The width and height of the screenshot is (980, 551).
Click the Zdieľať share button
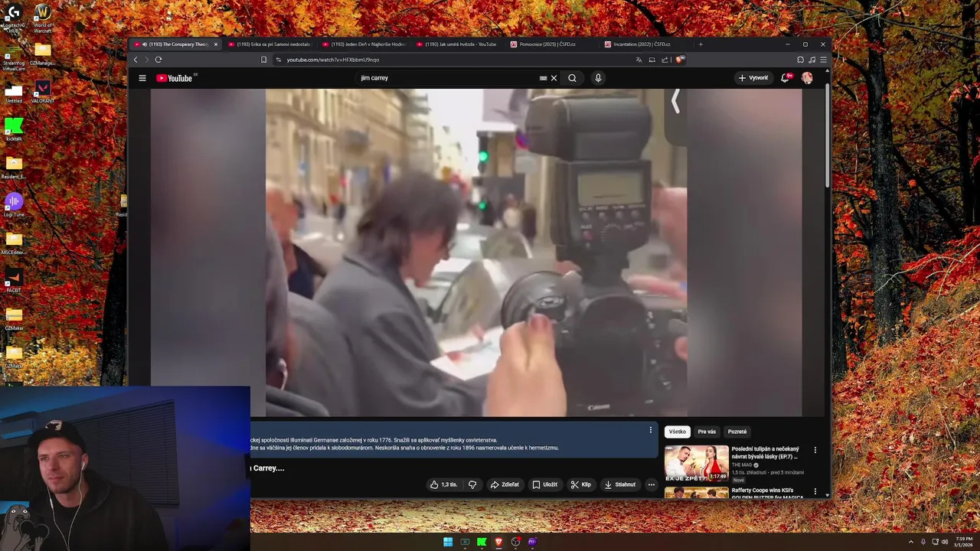pyautogui.click(x=505, y=484)
